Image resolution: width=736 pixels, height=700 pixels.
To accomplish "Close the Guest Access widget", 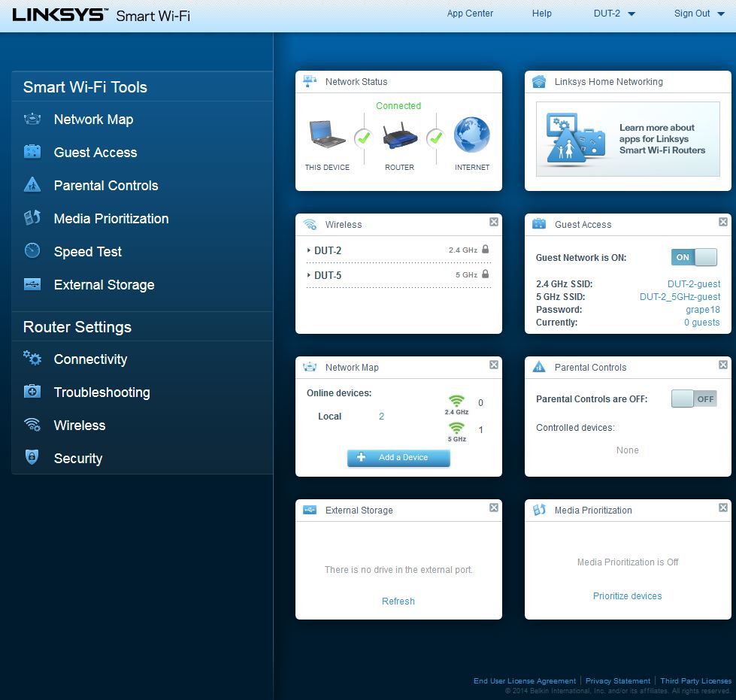I will click(723, 222).
